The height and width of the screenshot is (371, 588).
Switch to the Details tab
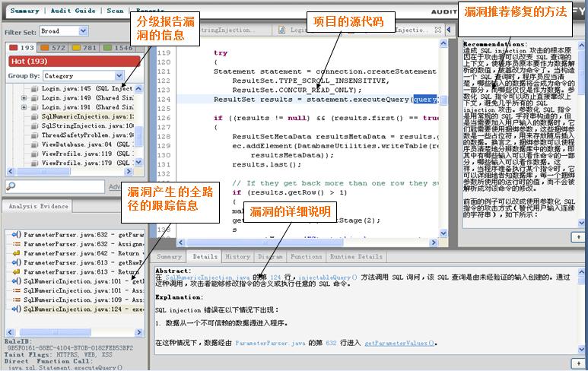point(205,257)
